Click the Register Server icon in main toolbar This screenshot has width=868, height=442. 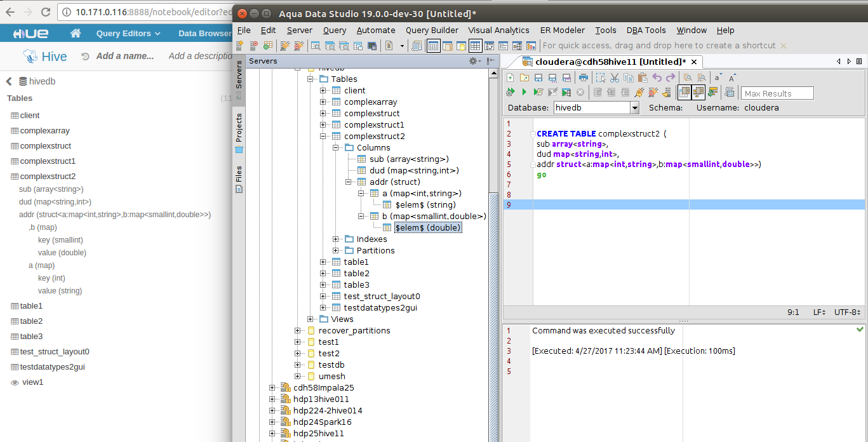click(x=240, y=46)
